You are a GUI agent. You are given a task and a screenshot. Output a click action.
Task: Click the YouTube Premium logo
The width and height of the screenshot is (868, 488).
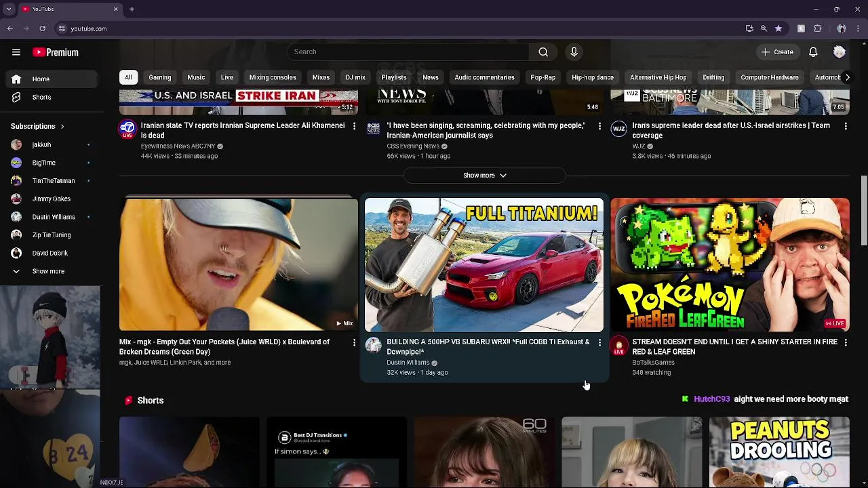click(56, 52)
